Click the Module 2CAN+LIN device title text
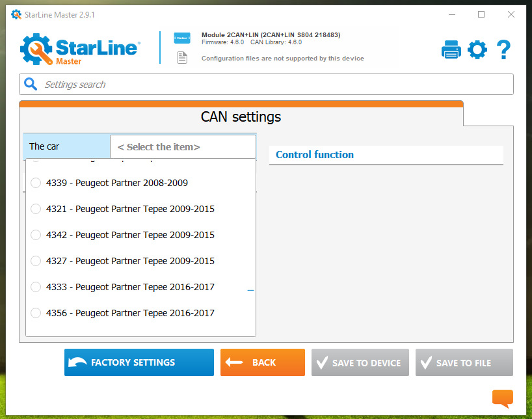 click(271, 34)
